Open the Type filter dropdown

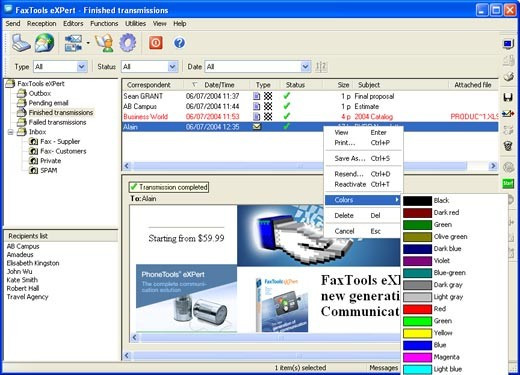(81, 67)
